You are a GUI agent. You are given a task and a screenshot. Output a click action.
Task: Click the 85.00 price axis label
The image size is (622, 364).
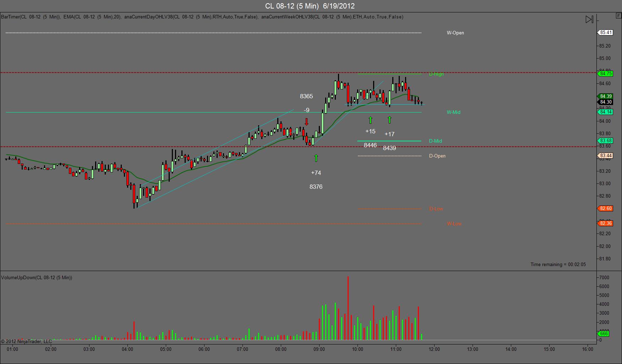(x=605, y=58)
